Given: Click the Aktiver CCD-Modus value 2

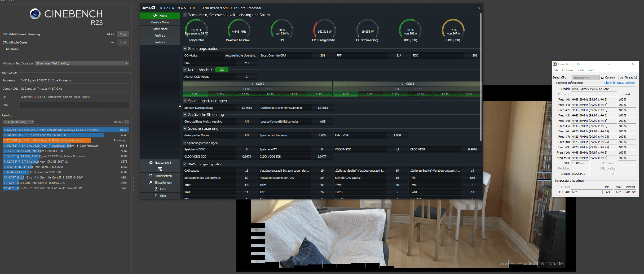Looking at the screenshot, I should (x=247, y=77).
